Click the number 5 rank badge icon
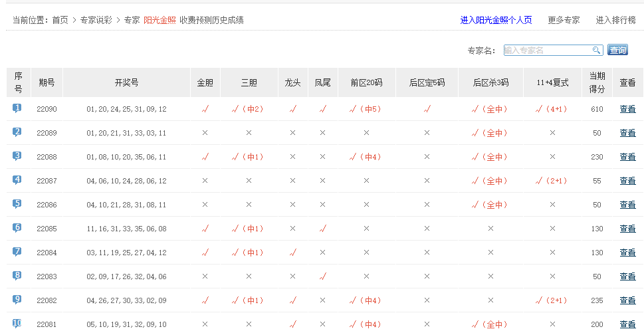 pyautogui.click(x=17, y=204)
